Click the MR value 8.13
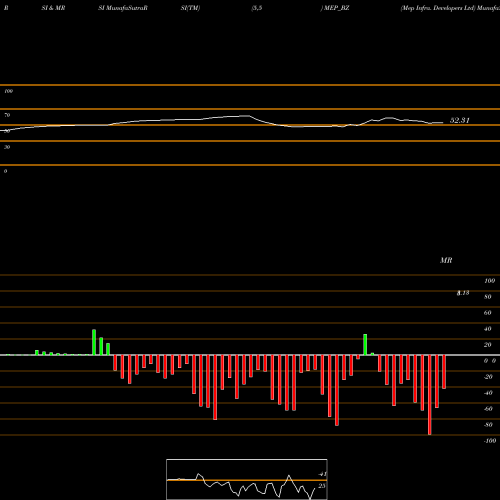 pos(463,293)
